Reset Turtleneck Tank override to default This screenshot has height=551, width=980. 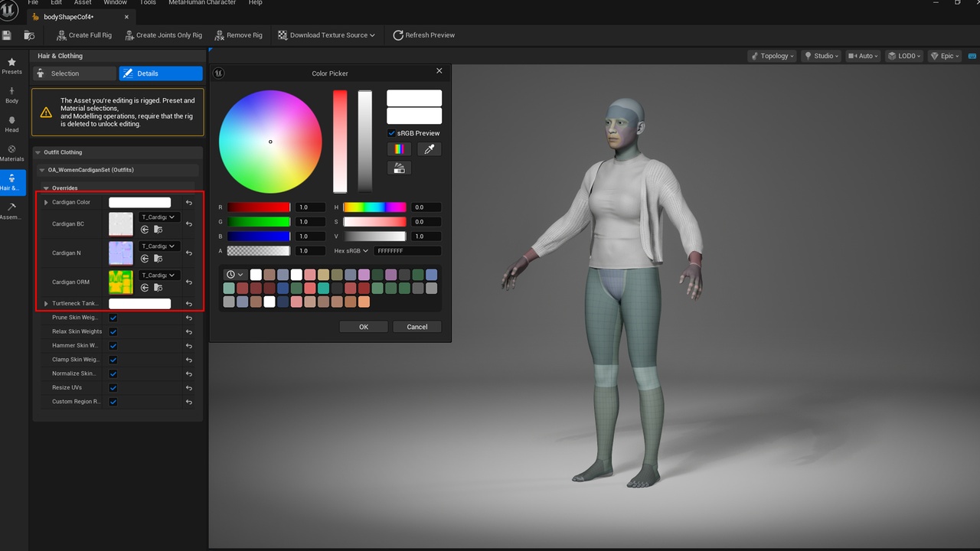(x=189, y=304)
